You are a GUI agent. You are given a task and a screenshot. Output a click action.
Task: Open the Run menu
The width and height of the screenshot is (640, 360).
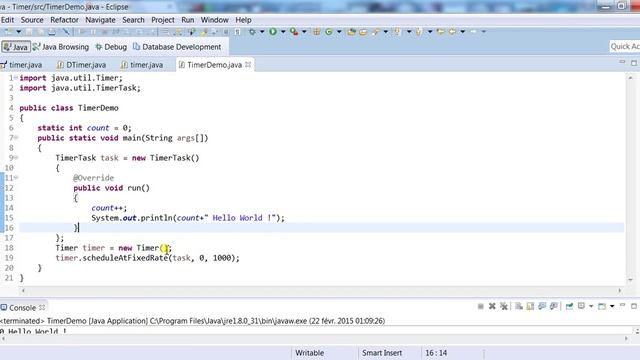point(188,20)
